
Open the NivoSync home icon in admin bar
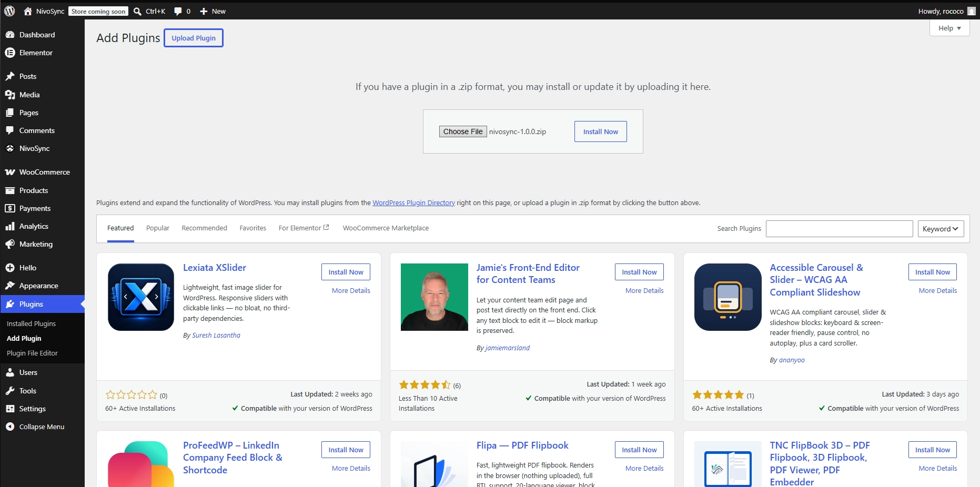click(28, 11)
